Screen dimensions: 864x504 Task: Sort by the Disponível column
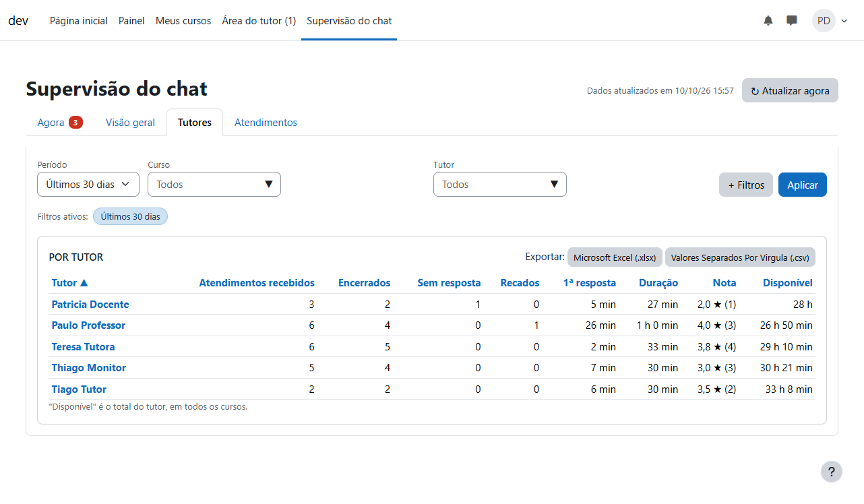[x=788, y=283]
